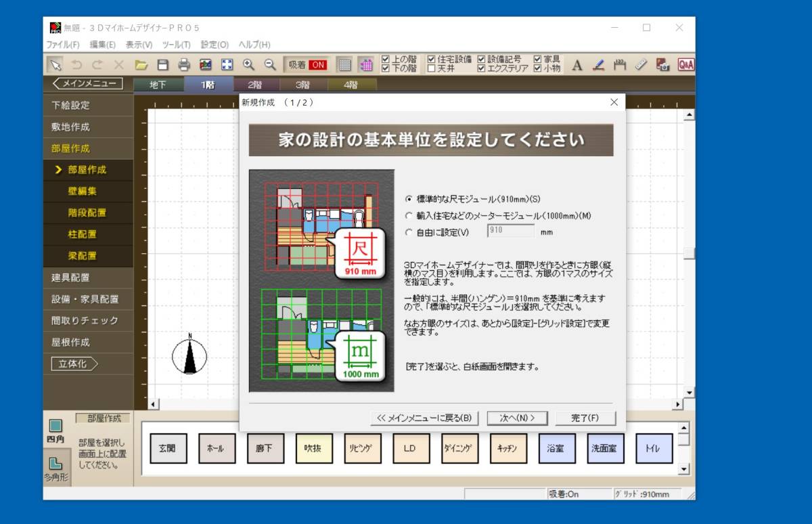Toggle the エクステリア checkbox
Image resolution: width=812 pixels, height=524 pixels.
482,68
